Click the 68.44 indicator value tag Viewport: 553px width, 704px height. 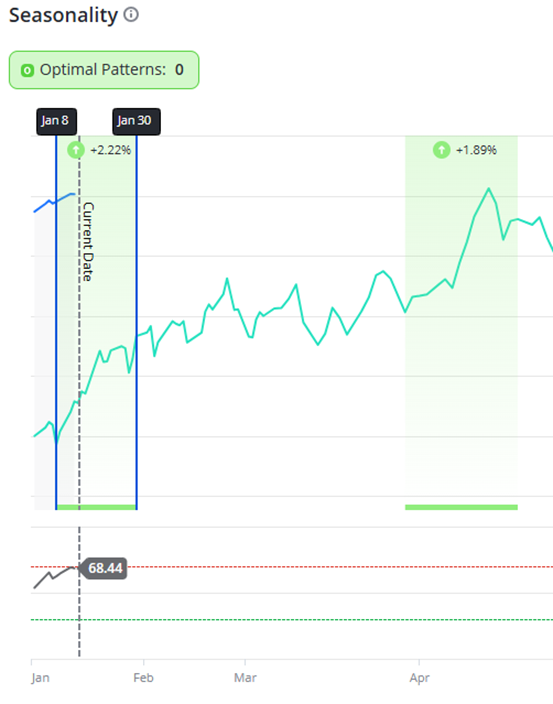(x=103, y=568)
